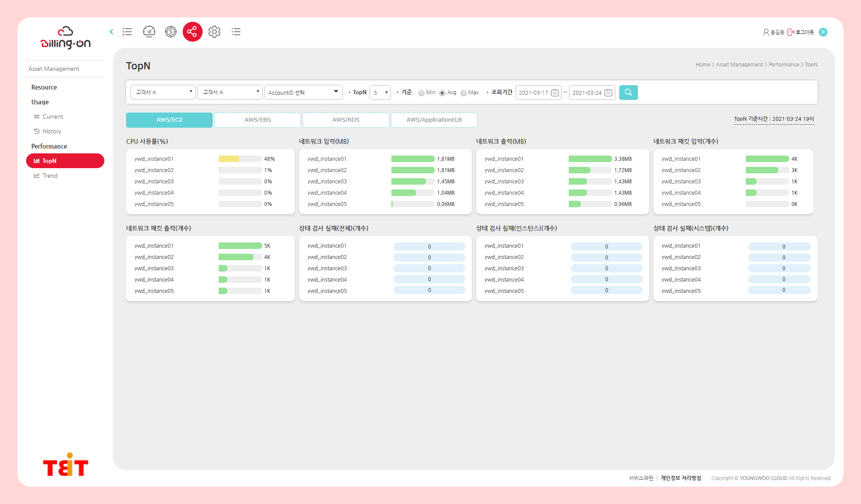Viewport: 861px width, 504px height.
Task: Open 개인정보 처리방침 at page bottom
Action: tap(681, 478)
